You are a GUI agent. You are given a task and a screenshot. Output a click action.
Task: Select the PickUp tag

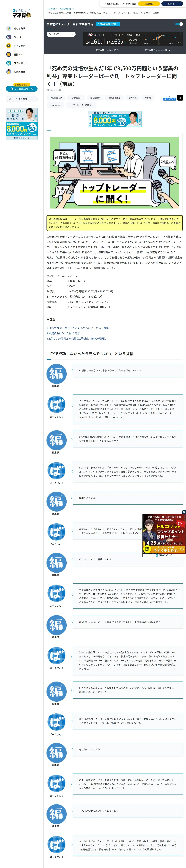point(148,98)
